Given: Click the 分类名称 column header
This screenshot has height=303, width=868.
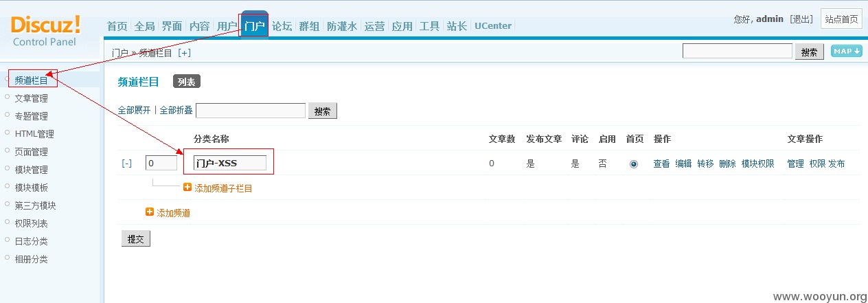Looking at the screenshot, I should [212, 139].
